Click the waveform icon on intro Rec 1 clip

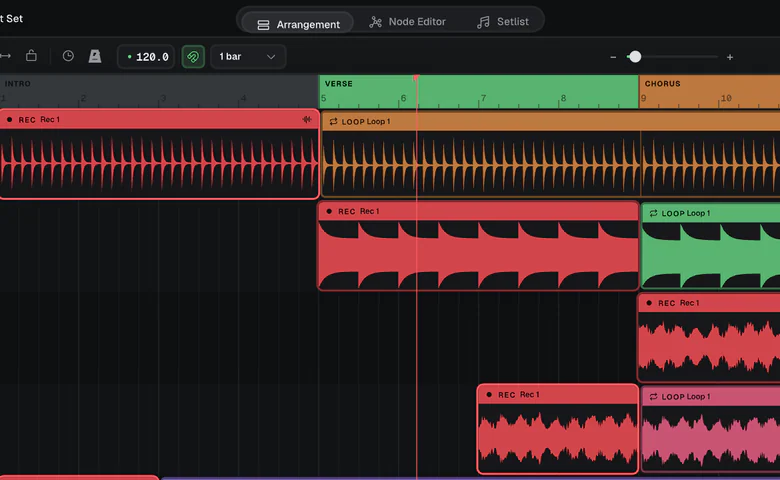pos(307,119)
